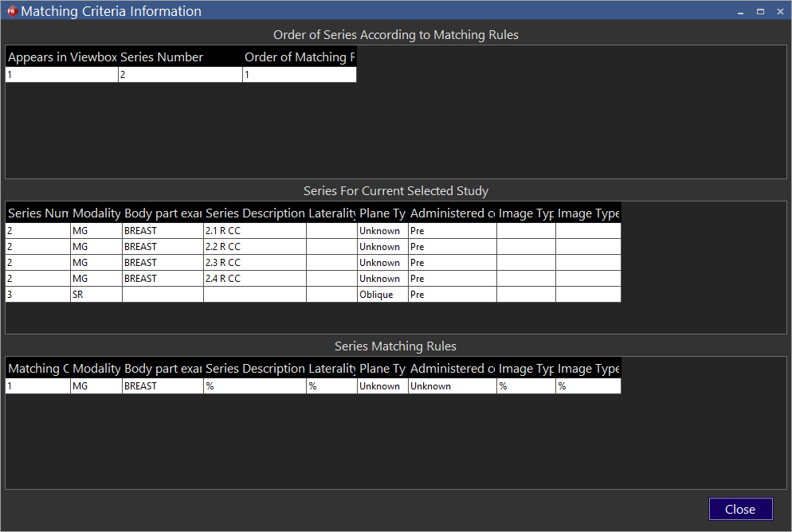Choose the 2.4 R CC series row
This screenshot has width=792, height=532.
click(x=254, y=279)
